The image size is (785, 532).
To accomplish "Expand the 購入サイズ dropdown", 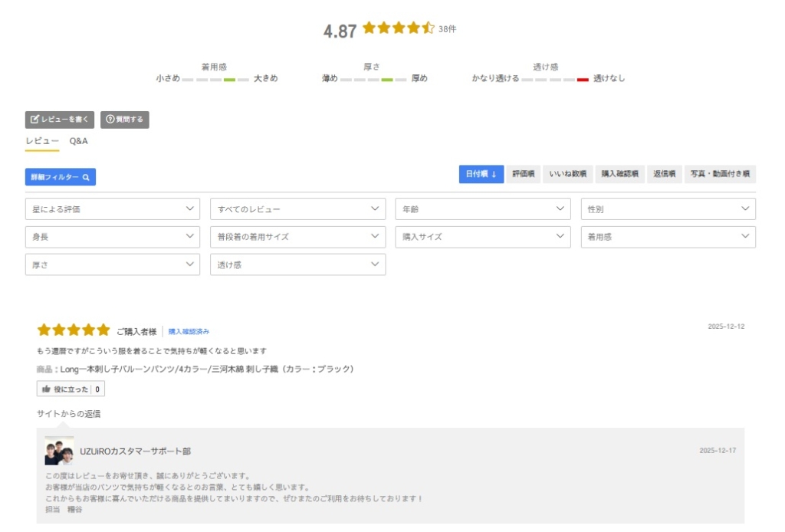I will click(x=483, y=237).
